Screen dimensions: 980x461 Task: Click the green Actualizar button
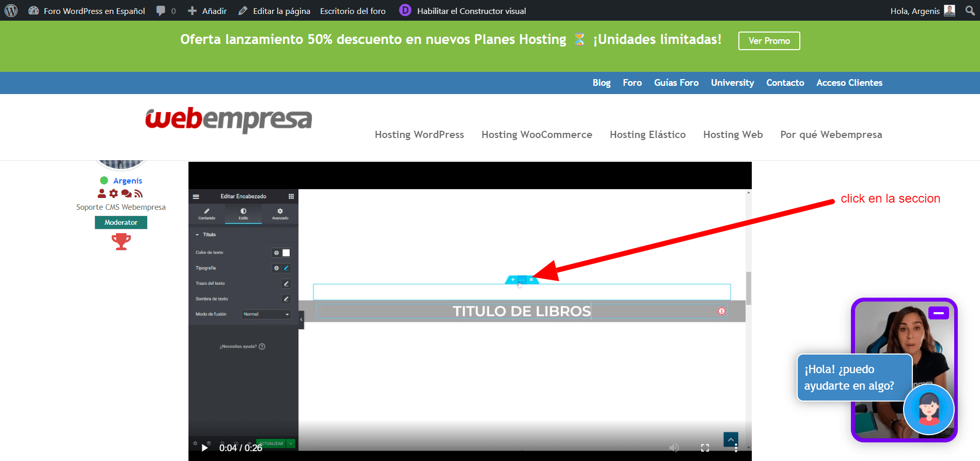pos(272,443)
